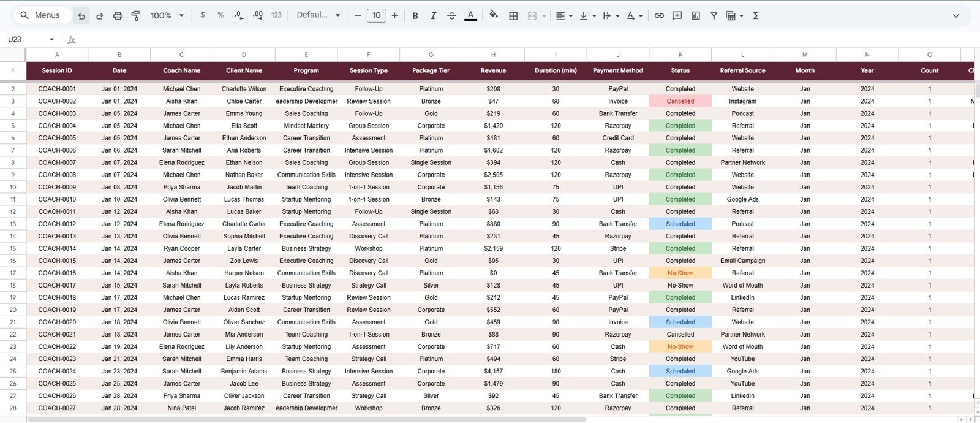980x423 pixels.
Task: Expand the name box dropdown arrow
Action: [51, 39]
